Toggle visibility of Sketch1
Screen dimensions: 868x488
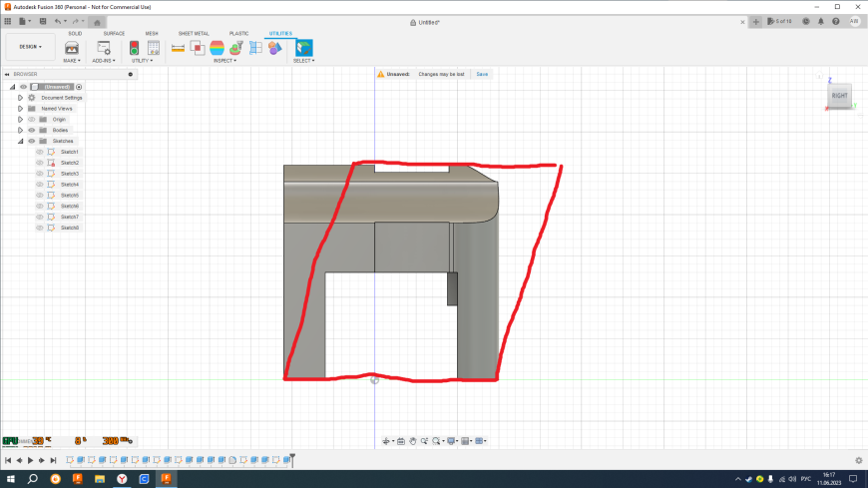39,152
